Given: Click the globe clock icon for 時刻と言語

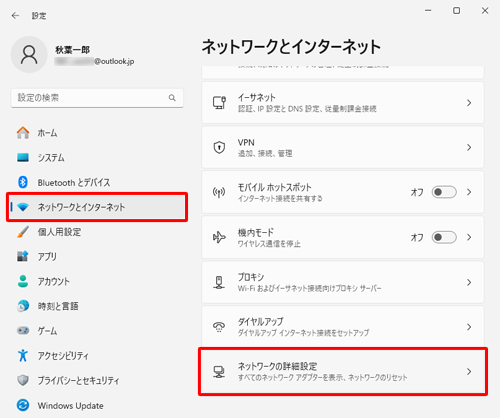Looking at the screenshot, I should coord(23,306).
